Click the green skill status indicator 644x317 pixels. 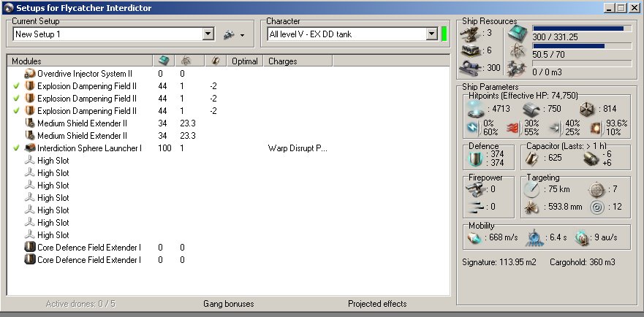pos(444,34)
